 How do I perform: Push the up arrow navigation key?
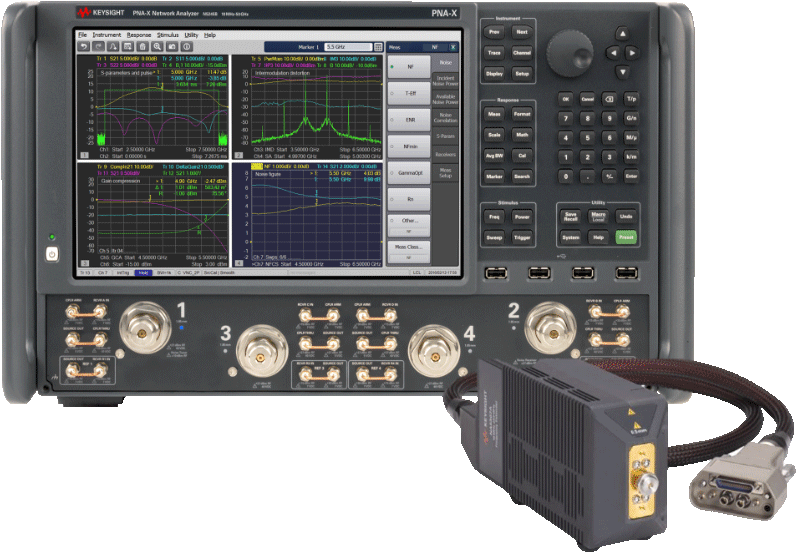[622, 35]
